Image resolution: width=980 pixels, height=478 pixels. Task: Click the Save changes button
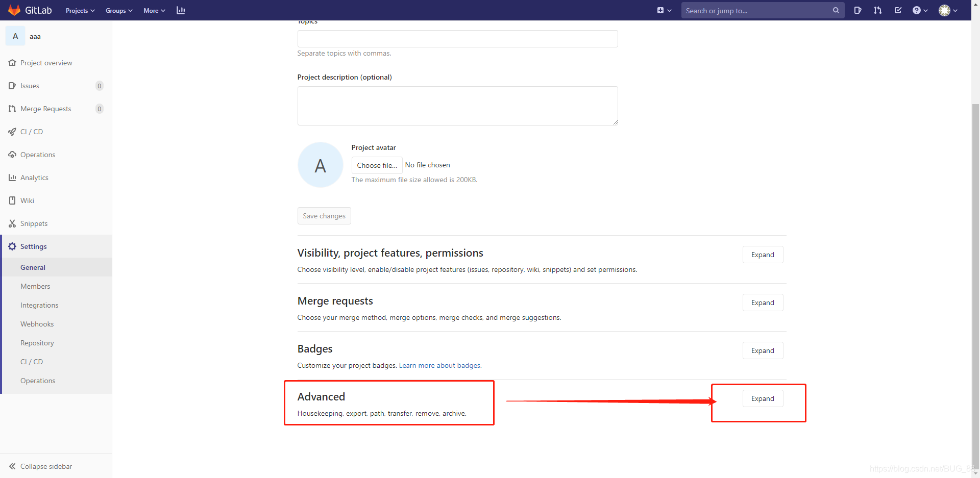tap(324, 216)
